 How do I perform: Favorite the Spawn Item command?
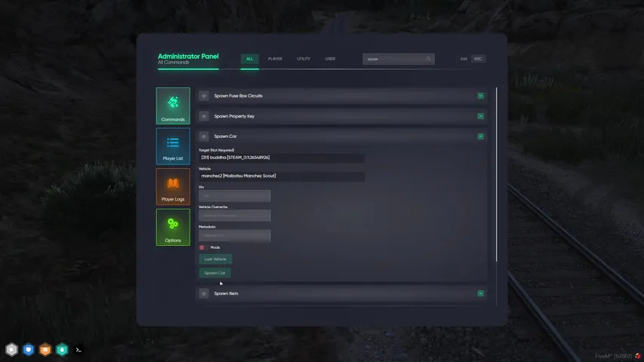[x=204, y=293]
